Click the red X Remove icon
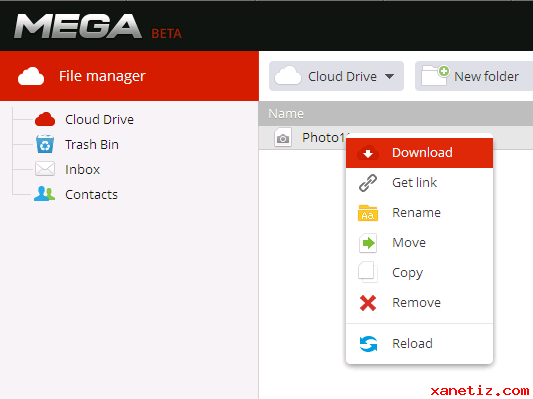 [368, 303]
